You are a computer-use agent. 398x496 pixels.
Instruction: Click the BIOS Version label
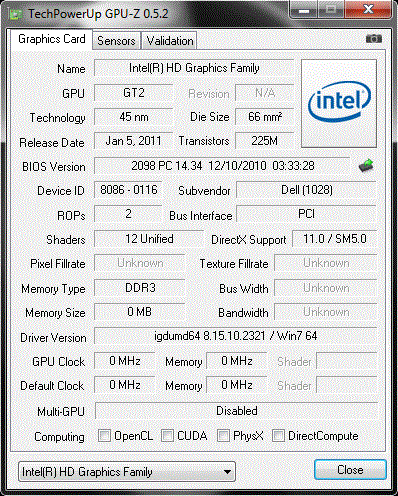click(x=54, y=167)
